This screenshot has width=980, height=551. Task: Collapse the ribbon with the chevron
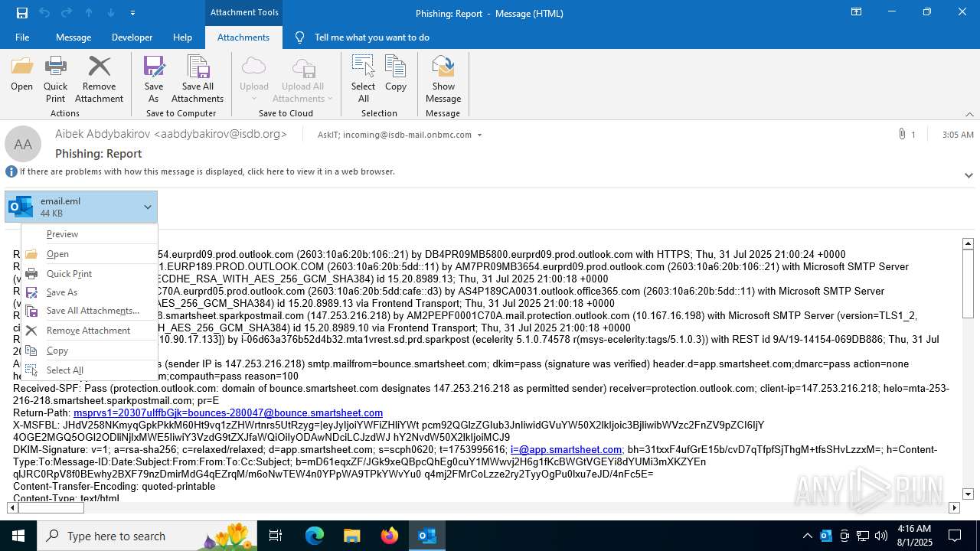tap(969, 114)
